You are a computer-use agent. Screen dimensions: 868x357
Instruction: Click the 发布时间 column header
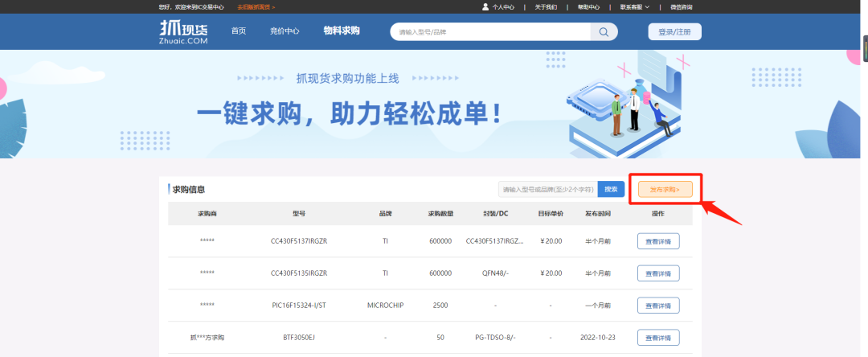tap(598, 214)
